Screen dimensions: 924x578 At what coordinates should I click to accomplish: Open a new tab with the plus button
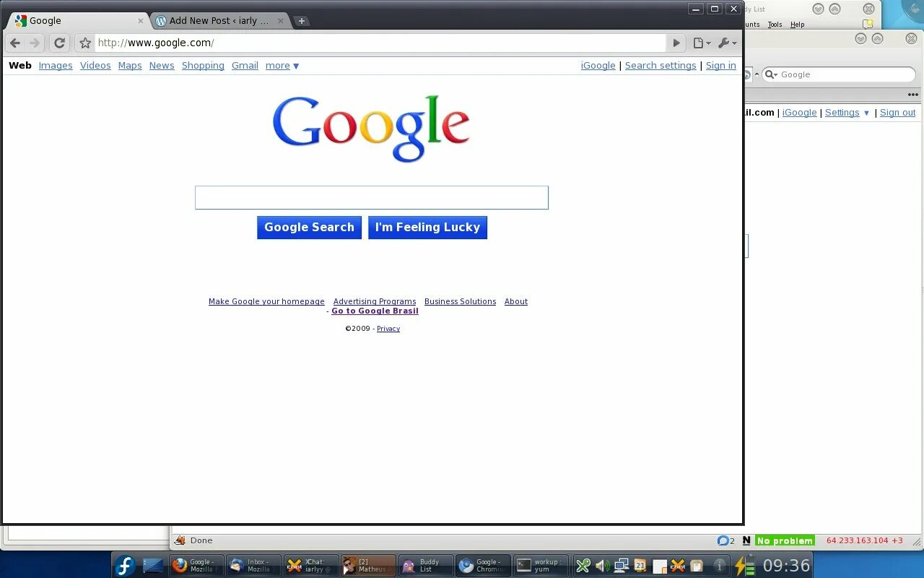tap(302, 21)
